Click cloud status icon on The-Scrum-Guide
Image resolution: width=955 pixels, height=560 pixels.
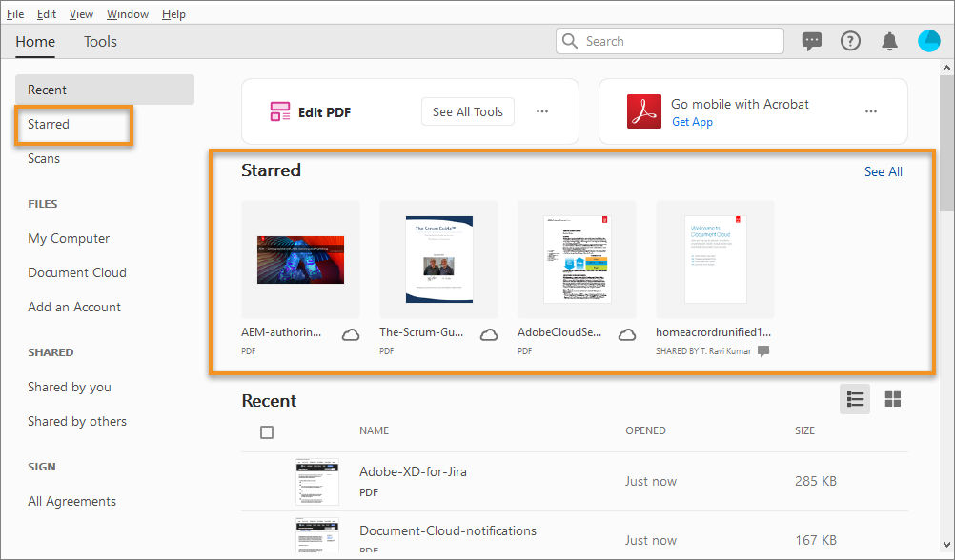(489, 335)
